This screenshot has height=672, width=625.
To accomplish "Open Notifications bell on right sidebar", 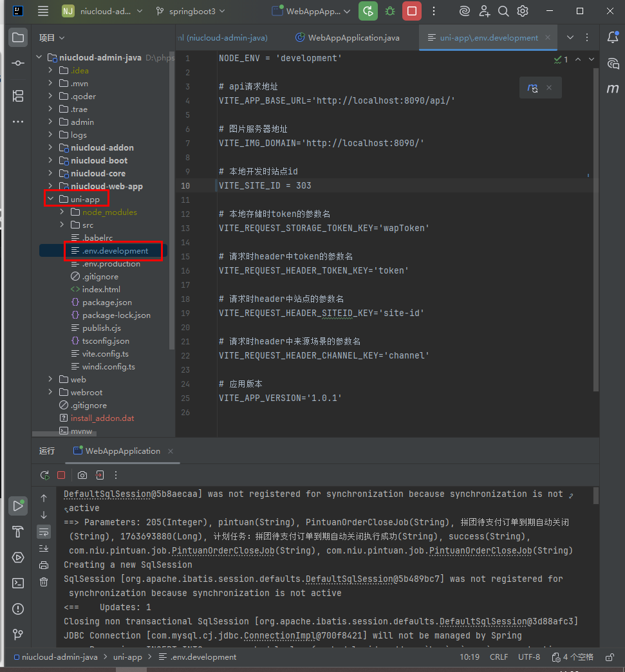I will (613, 37).
